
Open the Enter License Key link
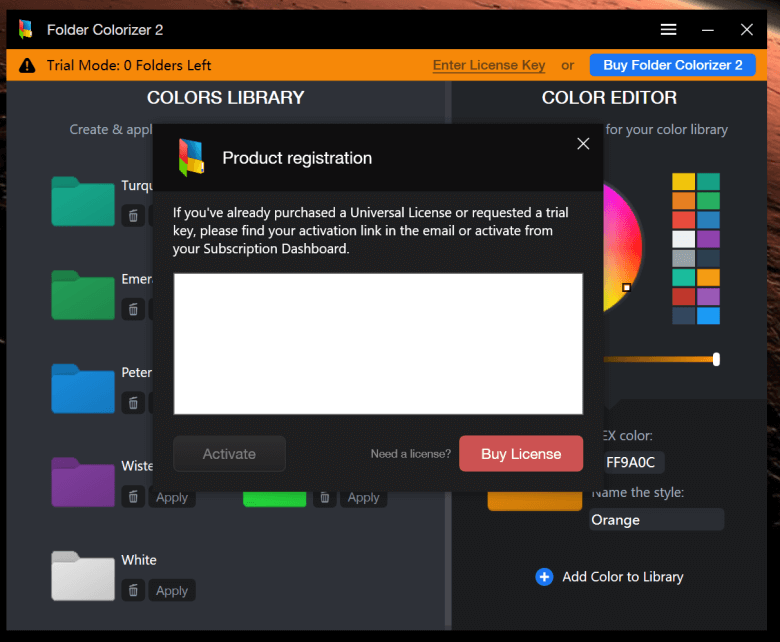point(489,65)
